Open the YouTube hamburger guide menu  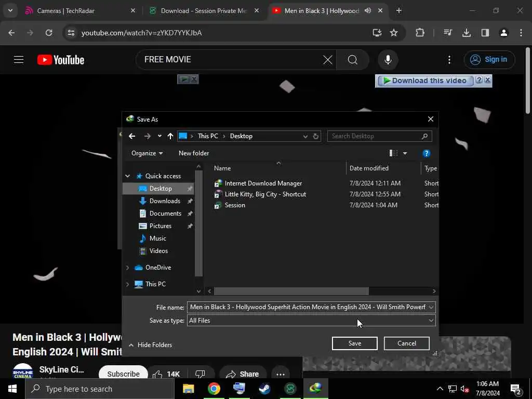(19, 60)
